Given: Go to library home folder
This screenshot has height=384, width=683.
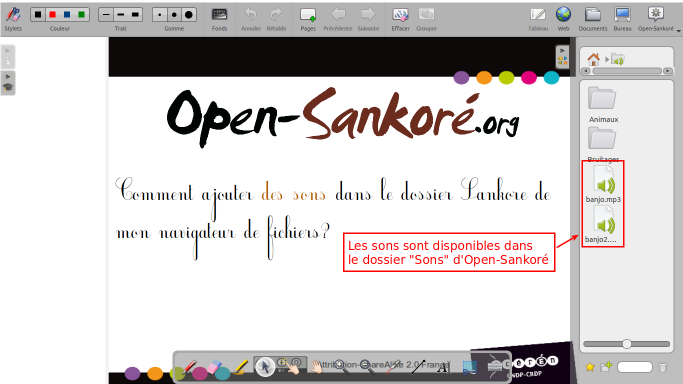Looking at the screenshot, I should (x=593, y=59).
